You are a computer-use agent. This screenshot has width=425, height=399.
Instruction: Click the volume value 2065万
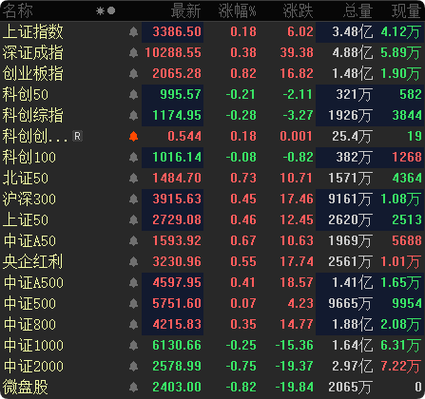coord(350,387)
